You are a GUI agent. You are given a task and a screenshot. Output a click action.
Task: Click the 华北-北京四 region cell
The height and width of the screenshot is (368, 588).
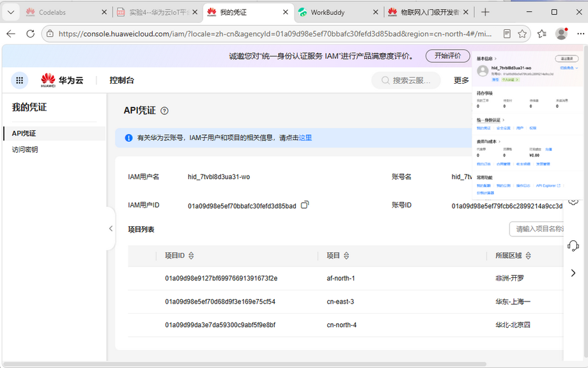(x=513, y=325)
